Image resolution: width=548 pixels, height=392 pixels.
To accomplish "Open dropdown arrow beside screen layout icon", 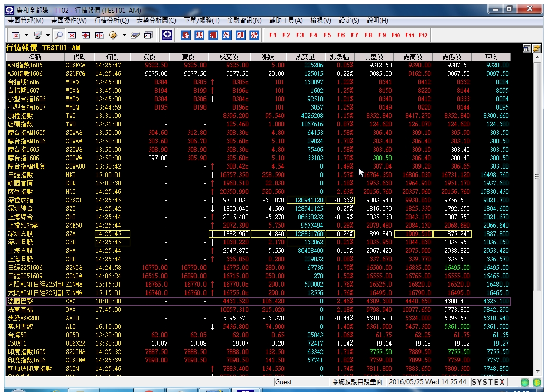I will pyautogui.click(x=26, y=35).
